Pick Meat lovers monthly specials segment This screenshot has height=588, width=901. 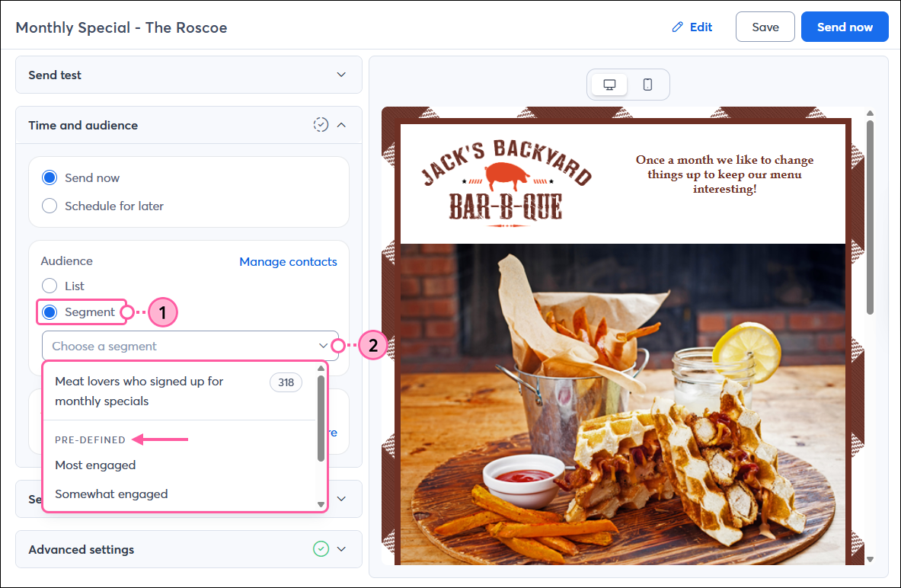(x=179, y=391)
